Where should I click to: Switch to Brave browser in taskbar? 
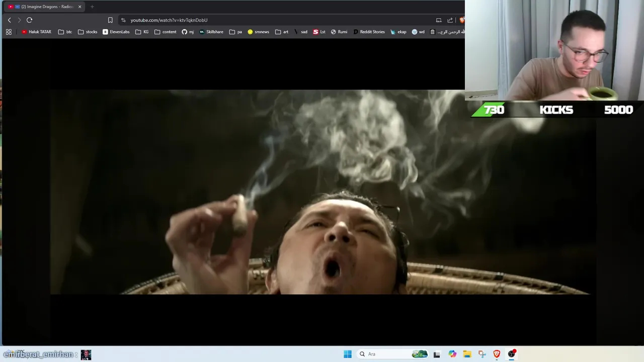[x=497, y=354]
